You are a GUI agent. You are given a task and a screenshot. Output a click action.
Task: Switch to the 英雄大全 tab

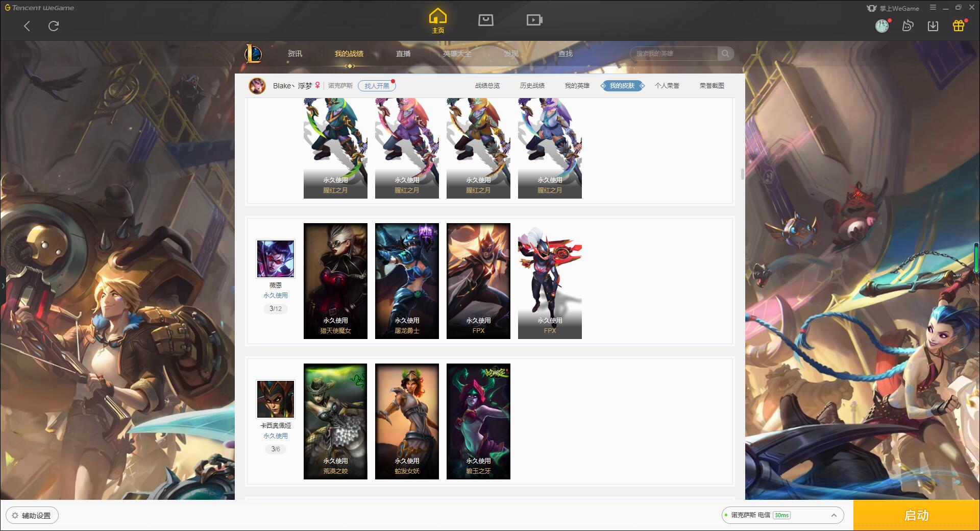point(457,54)
